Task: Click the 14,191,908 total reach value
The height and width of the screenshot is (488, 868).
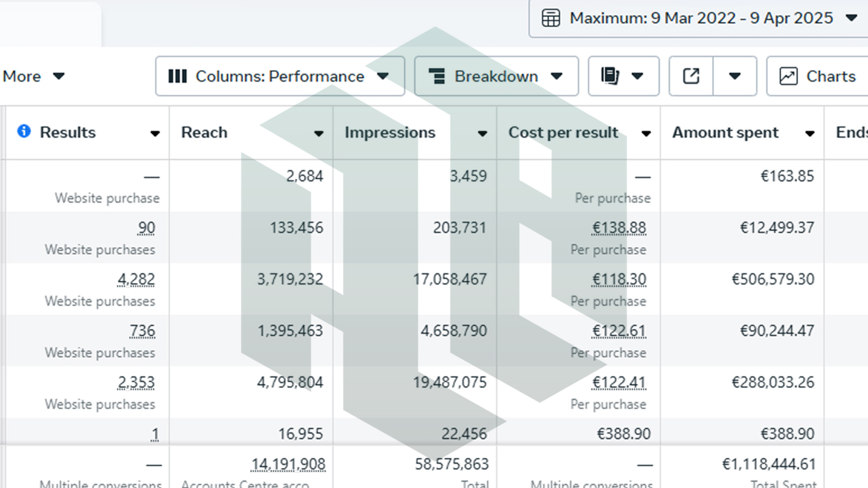Action: pyautogui.click(x=288, y=464)
